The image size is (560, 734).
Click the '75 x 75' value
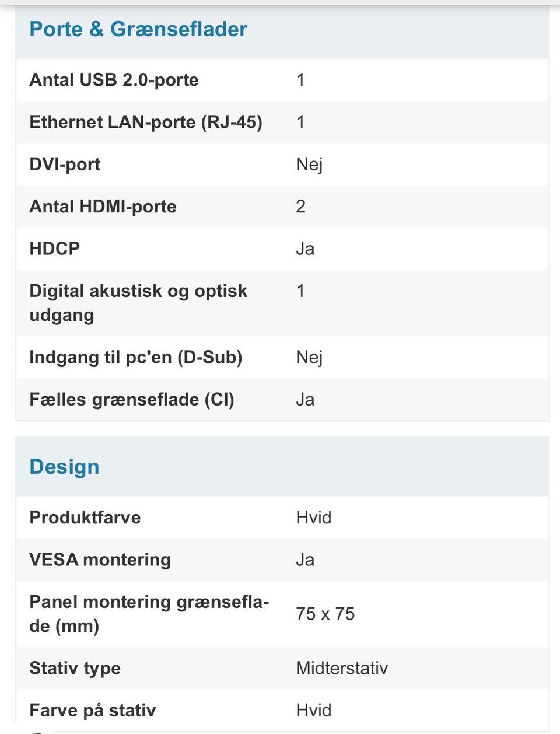click(x=325, y=614)
